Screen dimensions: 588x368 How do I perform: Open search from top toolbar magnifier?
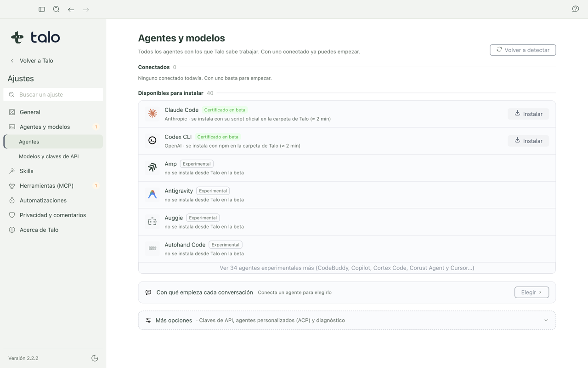pyautogui.click(x=57, y=9)
